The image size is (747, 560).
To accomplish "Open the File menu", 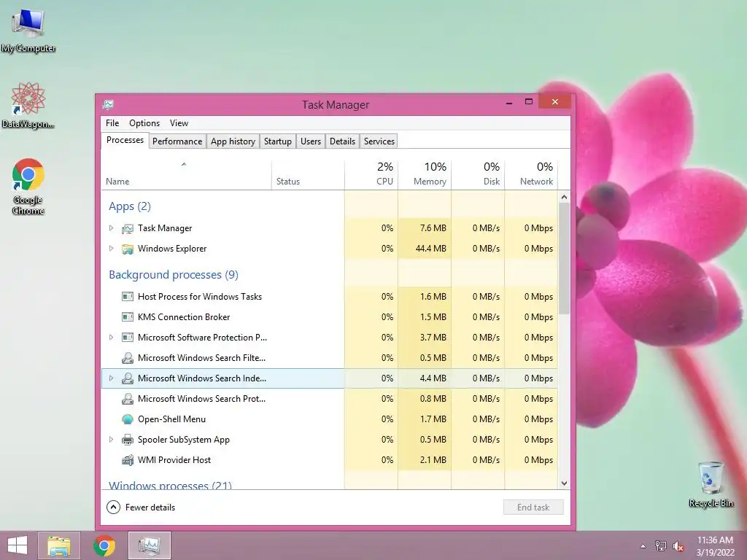I will (112, 122).
